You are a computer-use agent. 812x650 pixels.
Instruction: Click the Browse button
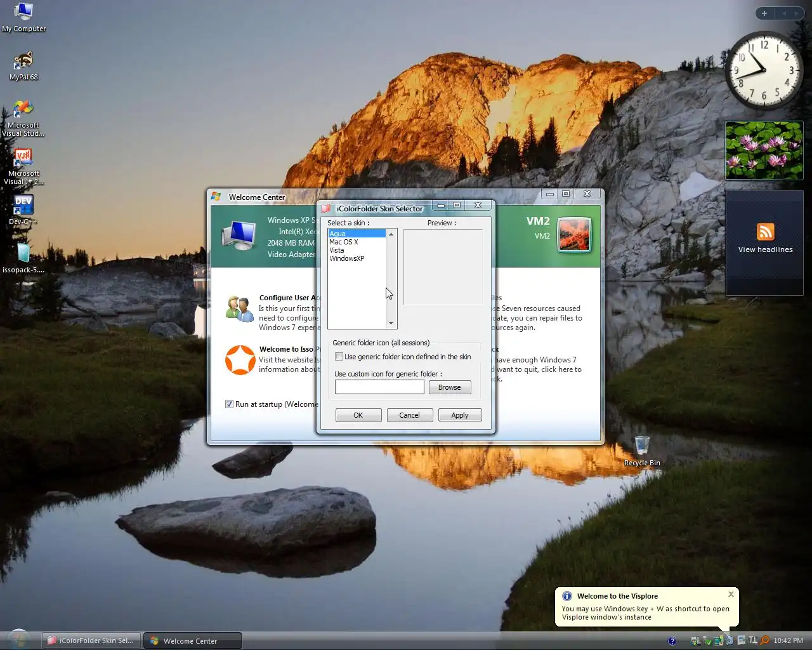(450, 387)
